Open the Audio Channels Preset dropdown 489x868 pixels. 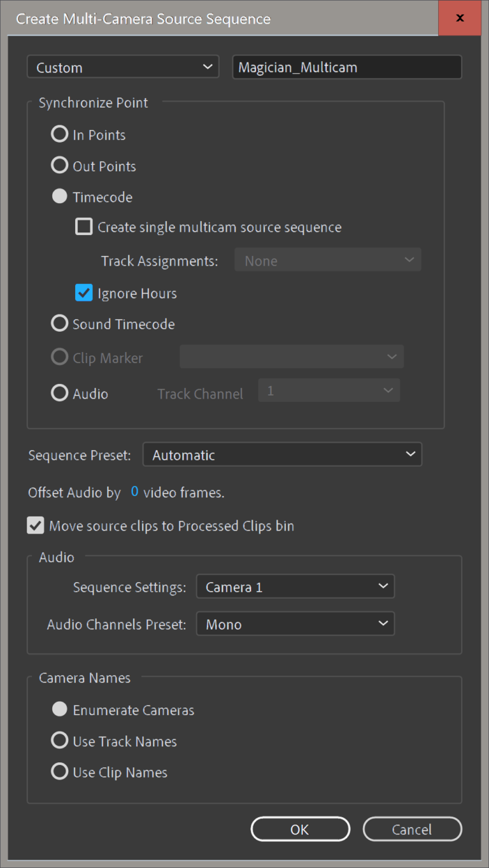295,623
